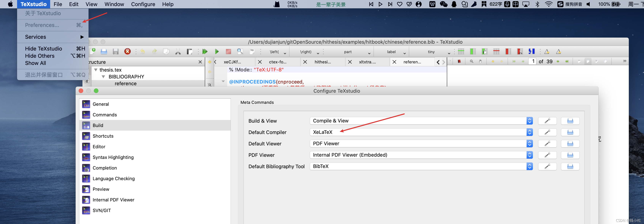Viewport: 644px width, 224px height.
Task: Click the remove table column icon
Action: coord(508,52)
